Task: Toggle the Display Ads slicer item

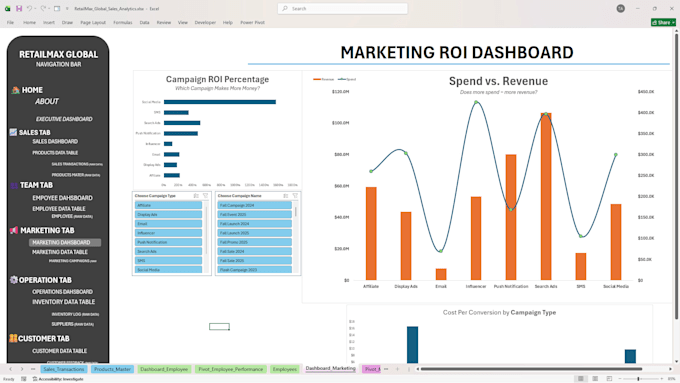Action: coord(168,214)
